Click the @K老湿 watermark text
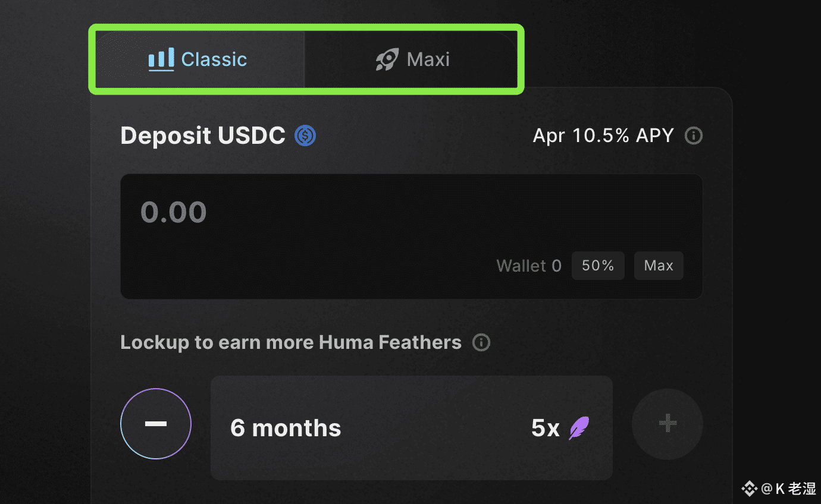Viewport: 821px width, 504px height. pyautogui.click(x=788, y=489)
